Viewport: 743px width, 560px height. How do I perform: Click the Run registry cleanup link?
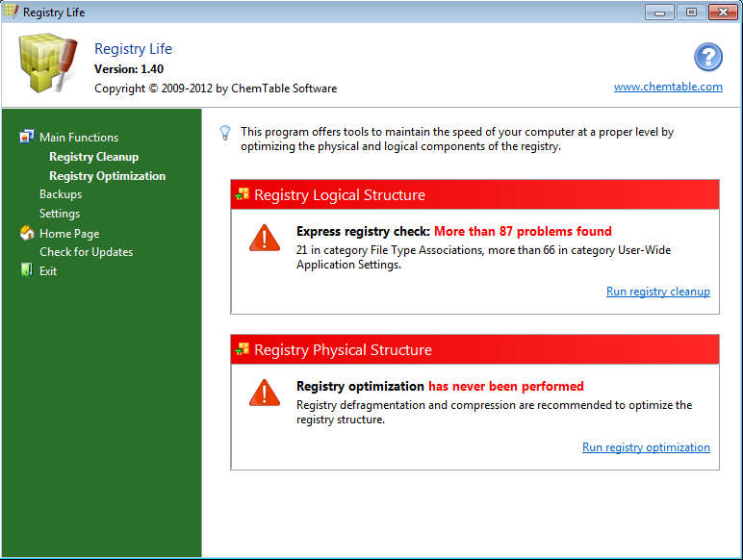[657, 292]
